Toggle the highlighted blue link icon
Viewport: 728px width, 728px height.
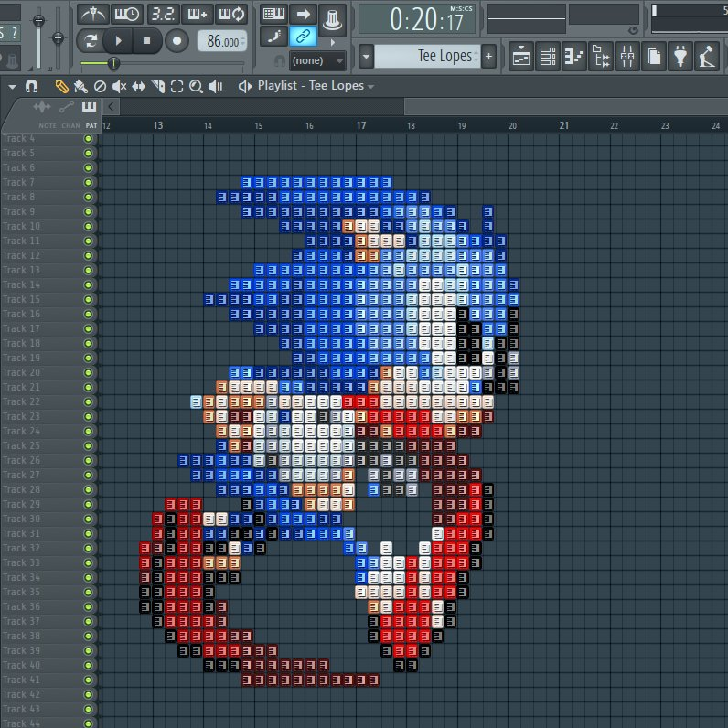tap(303, 37)
